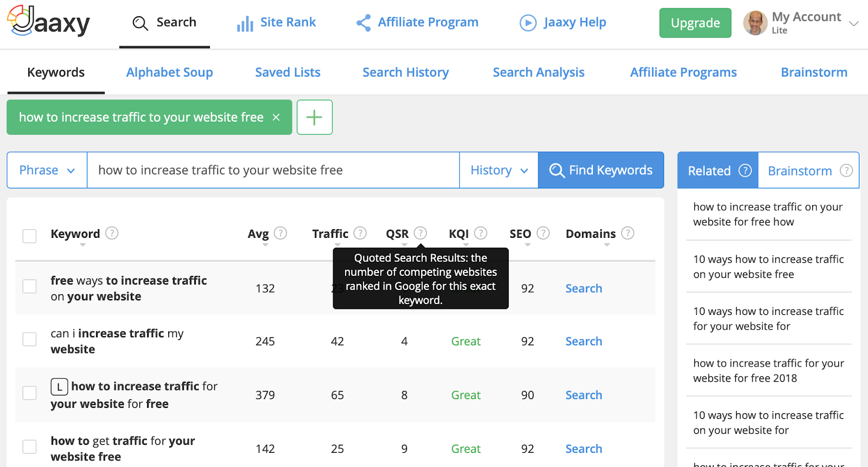The image size is (868, 467).
Task: Click the help icon on the Related tab
Action: point(745,171)
